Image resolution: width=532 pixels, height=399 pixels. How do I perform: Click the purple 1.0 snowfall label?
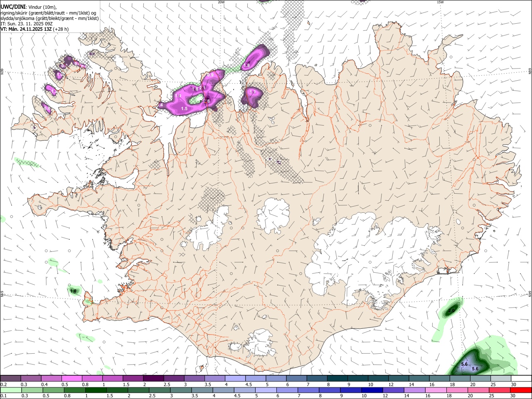pyautogui.click(x=178, y=96)
